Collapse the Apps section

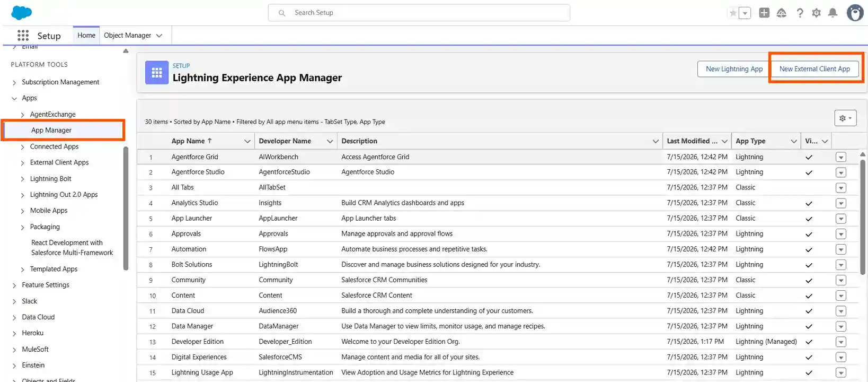click(14, 98)
